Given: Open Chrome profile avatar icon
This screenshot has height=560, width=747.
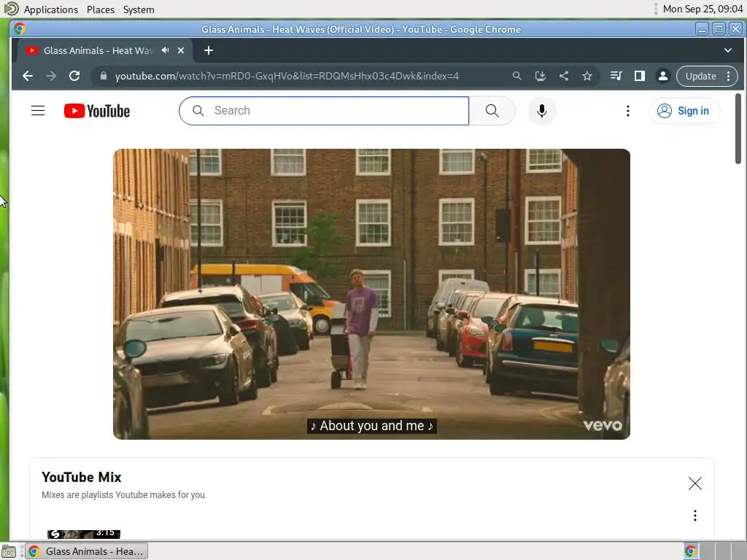Looking at the screenshot, I should [662, 76].
